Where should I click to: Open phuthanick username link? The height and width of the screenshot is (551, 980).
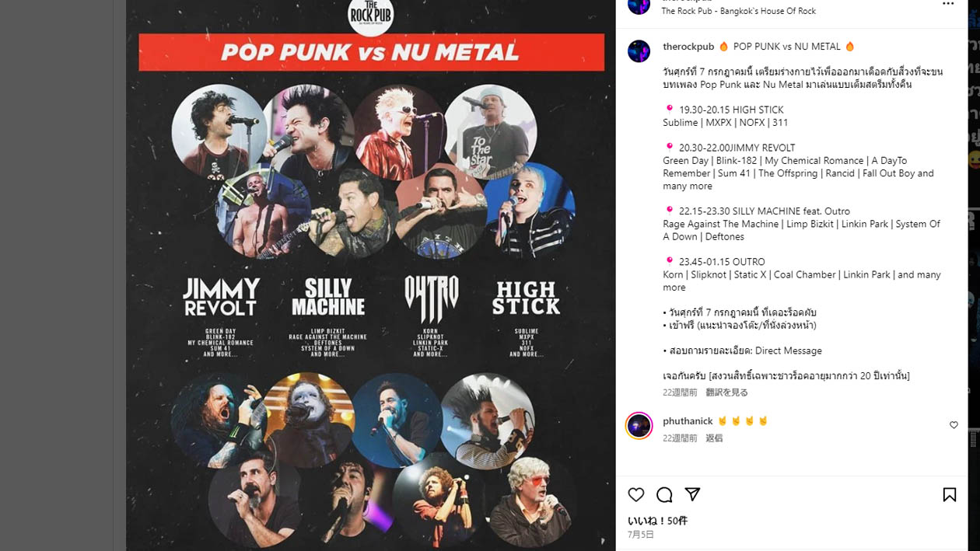pos(688,420)
